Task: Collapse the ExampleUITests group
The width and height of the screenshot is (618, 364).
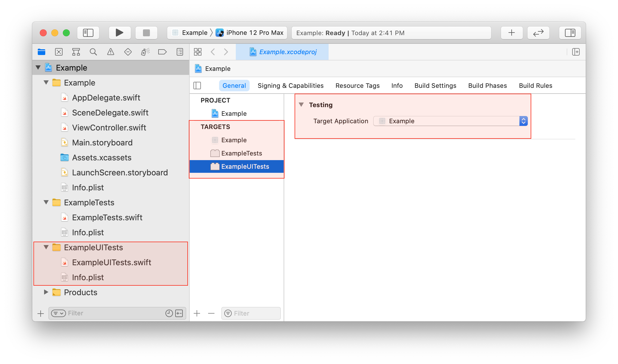Action: [46, 247]
